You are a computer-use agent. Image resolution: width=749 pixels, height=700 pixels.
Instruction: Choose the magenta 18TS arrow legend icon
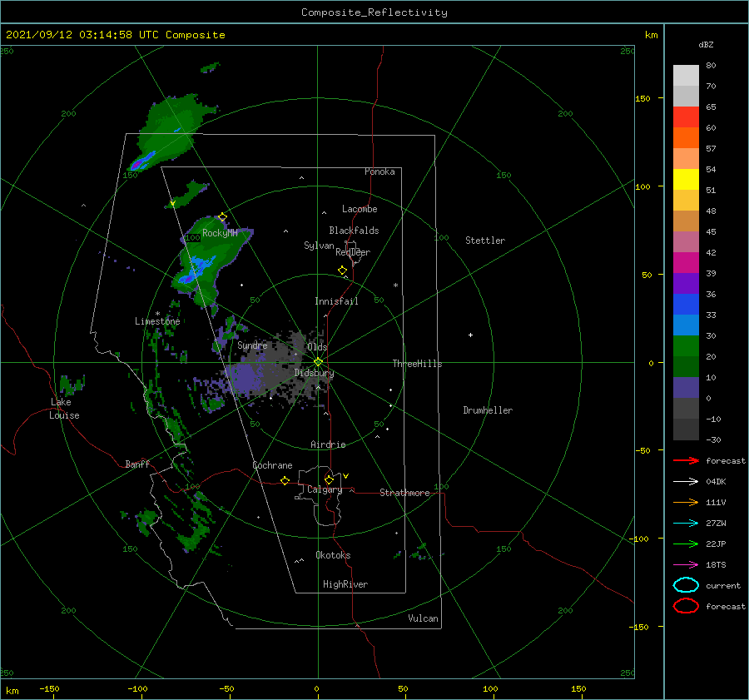tap(686, 564)
